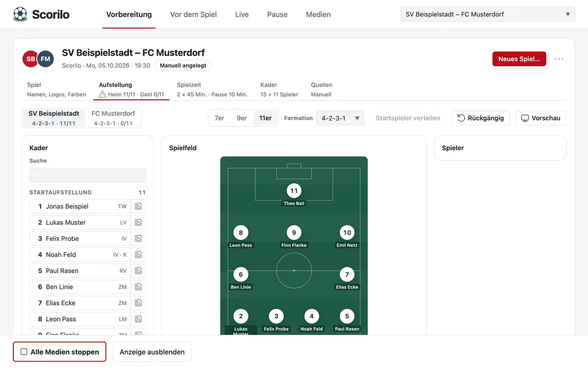Open image picker for Noah Feld
Image resolution: width=588 pixels, height=368 pixels.
pyautogui.click(x=138, y=255)
